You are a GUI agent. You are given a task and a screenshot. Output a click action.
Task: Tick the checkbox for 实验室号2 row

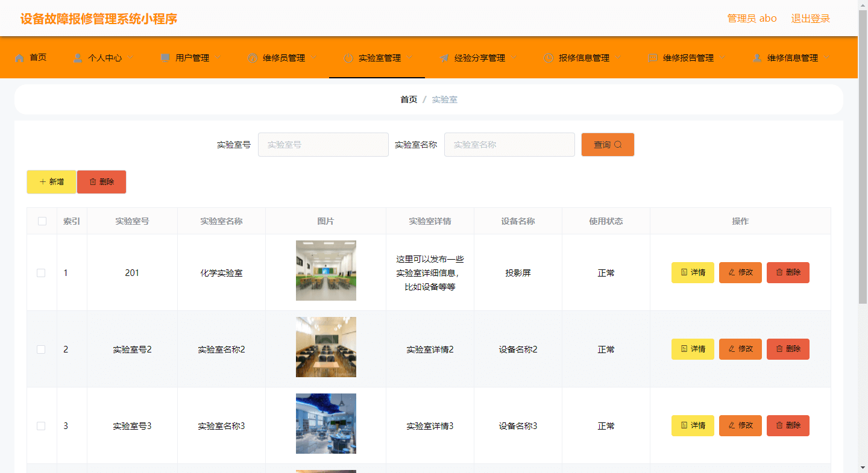pyautogui.click(x=41, y=349)
